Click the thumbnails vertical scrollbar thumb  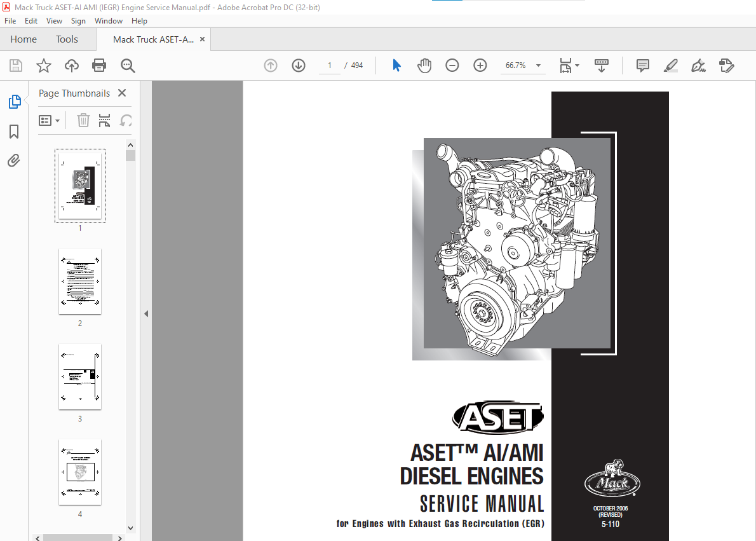[x=130, y=155]
